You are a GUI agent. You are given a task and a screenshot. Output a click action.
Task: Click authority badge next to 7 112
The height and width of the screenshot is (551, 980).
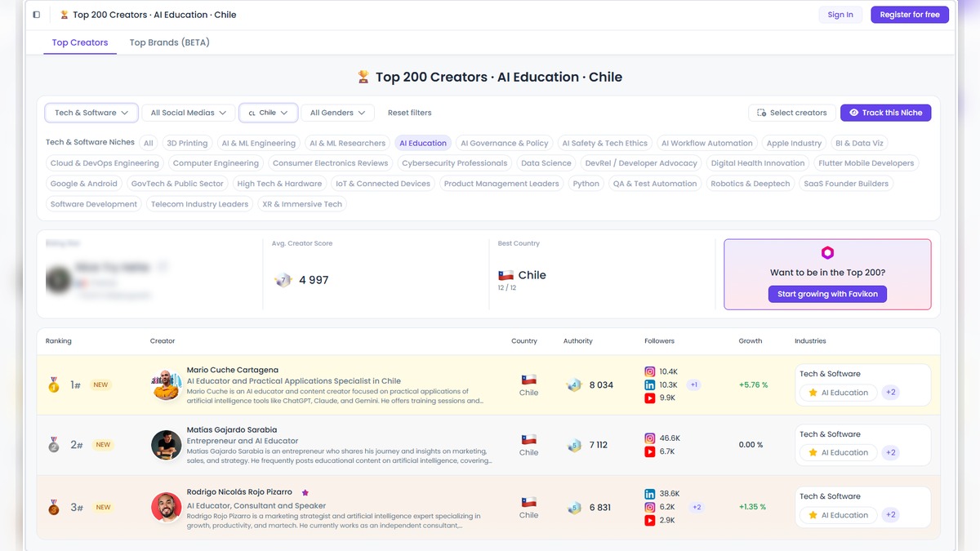[574, 445]
